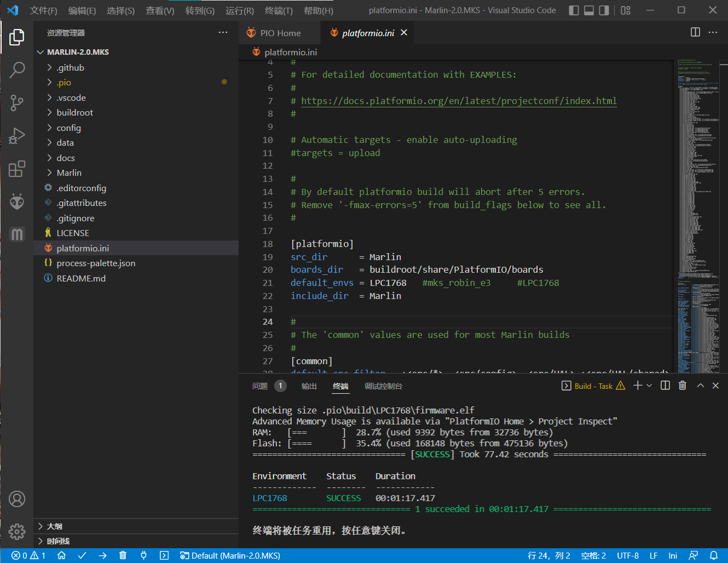This screenshot has height=563, width=728.
Task: Open README.md in explorer
Action: (x=136, y=278)
